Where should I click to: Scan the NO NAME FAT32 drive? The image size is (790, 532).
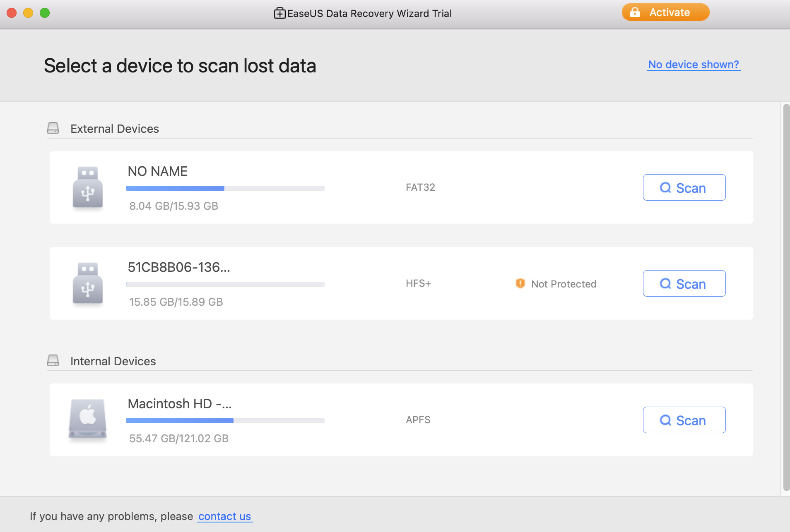(684, 187)
